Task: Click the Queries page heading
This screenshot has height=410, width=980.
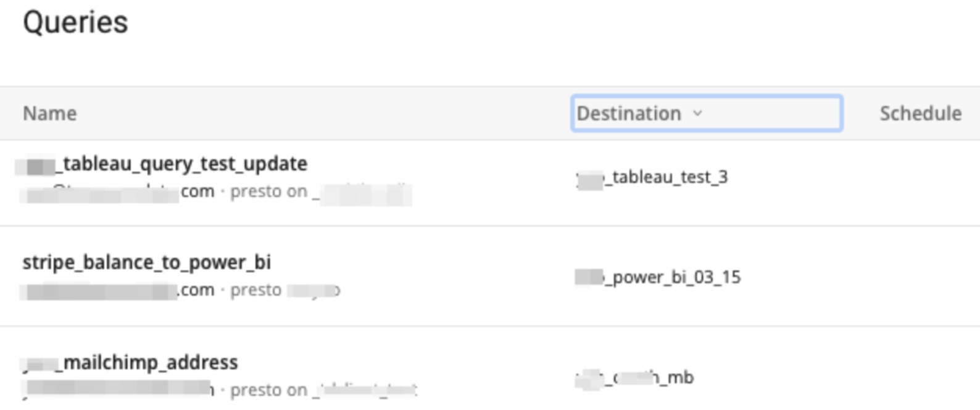Action: (x=75, y=22)
